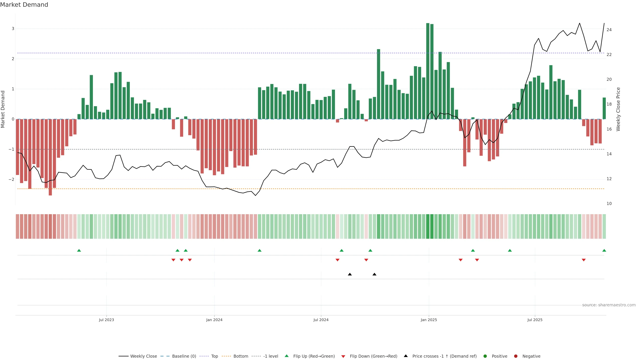Click the red Negative circle in legend
The width and height of the screenshot is (644, 362).
pos(516,356)
